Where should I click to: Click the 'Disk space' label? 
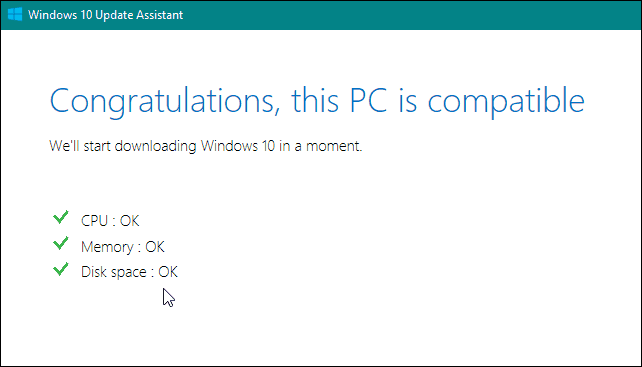114,272
